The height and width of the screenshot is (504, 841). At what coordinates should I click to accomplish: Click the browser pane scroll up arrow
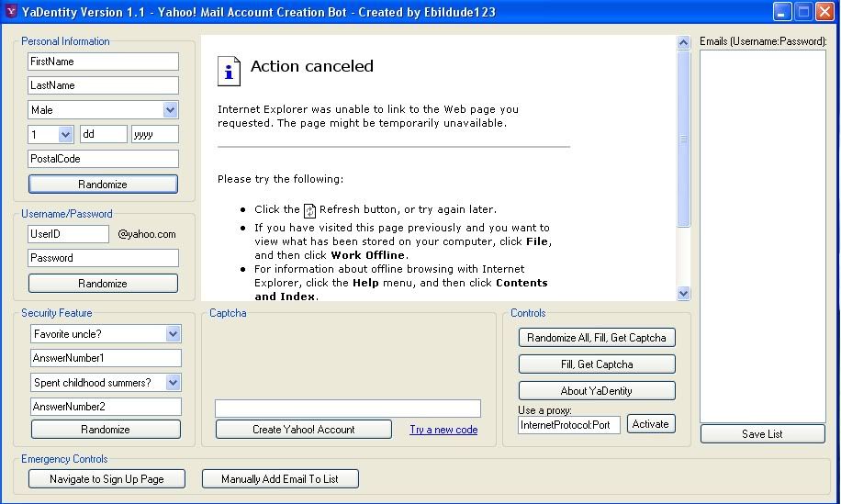coord(683,43)
